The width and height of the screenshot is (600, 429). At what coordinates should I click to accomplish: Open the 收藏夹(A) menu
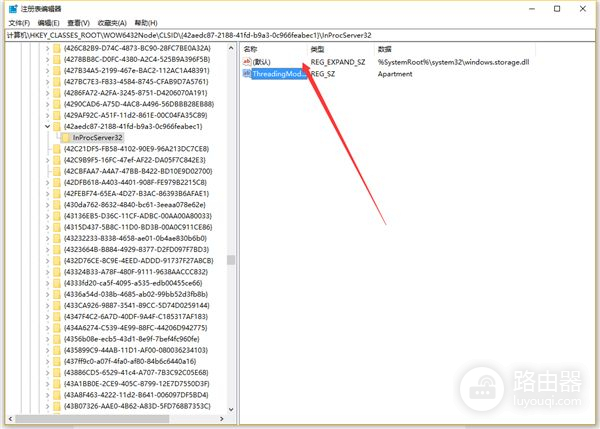pyautogui.click(x=112, y=23)
